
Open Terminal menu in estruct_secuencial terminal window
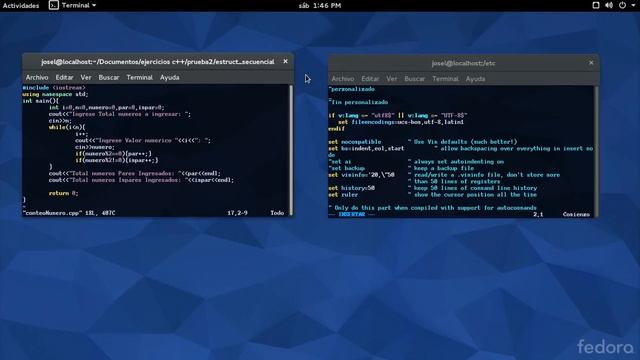pyautogui.click(x=139, y=77)
